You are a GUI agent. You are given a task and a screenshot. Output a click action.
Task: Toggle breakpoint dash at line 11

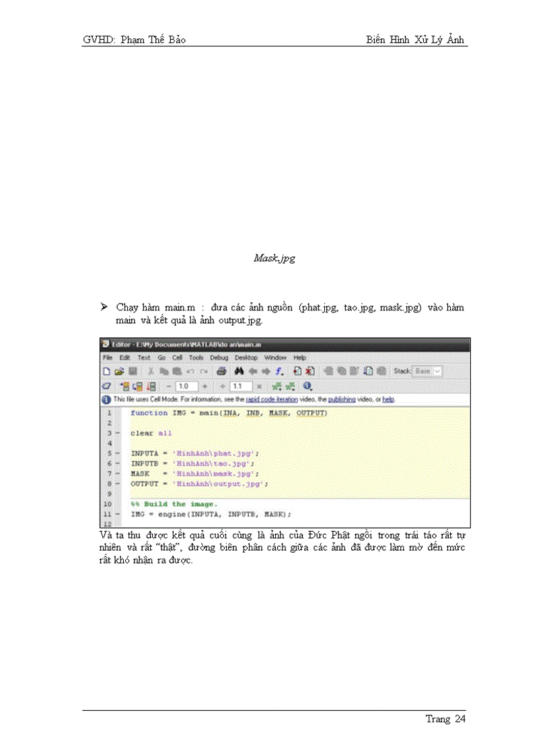(118, 514)
